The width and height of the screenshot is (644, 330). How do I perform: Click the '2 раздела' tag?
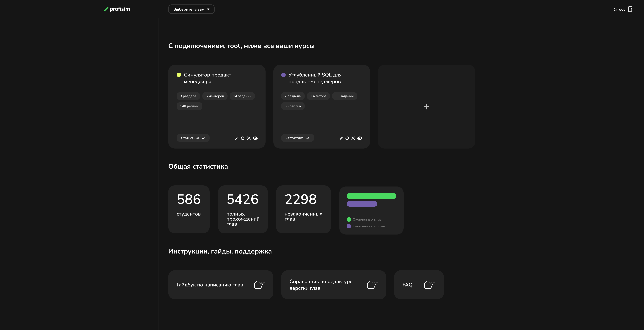tap(293, 96)
